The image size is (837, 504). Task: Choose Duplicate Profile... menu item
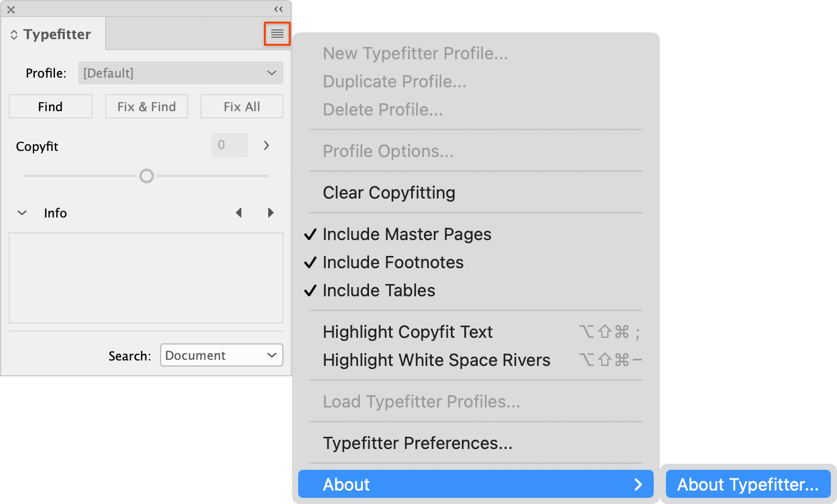[x=476, y=81]
